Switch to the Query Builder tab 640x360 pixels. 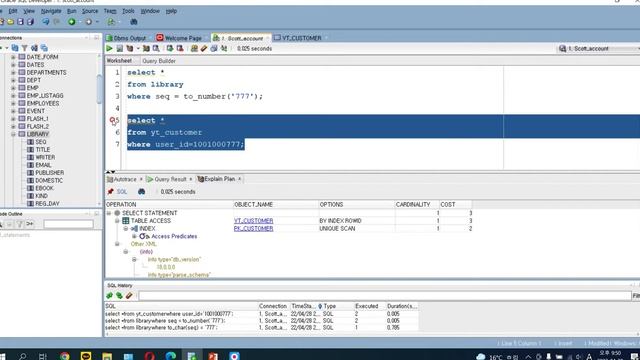pos(159,61)
